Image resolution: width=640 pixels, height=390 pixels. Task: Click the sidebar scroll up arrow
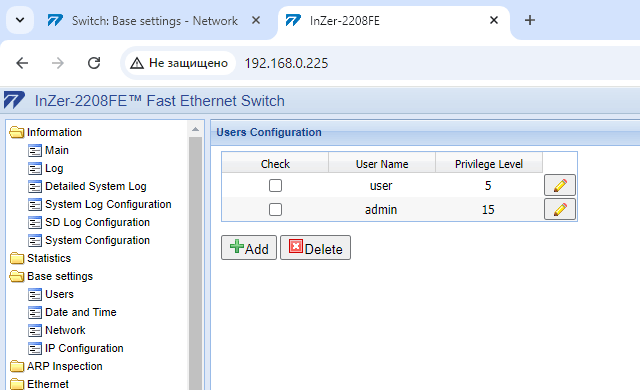[x=196, y=129]
